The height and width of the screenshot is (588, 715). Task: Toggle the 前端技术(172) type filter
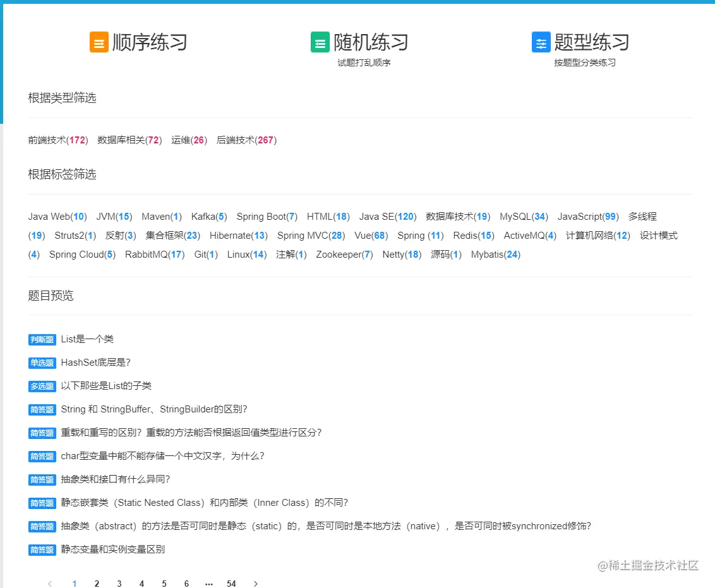click(59, 140)
